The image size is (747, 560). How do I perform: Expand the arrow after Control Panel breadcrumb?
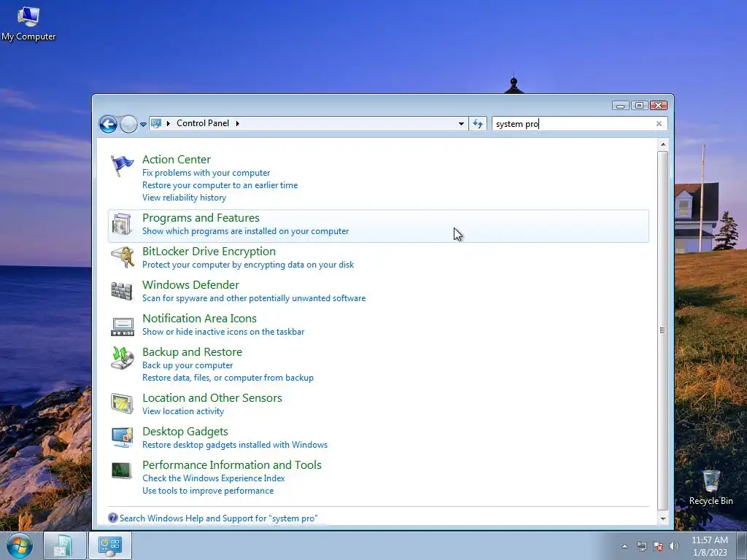click(237, 123)
